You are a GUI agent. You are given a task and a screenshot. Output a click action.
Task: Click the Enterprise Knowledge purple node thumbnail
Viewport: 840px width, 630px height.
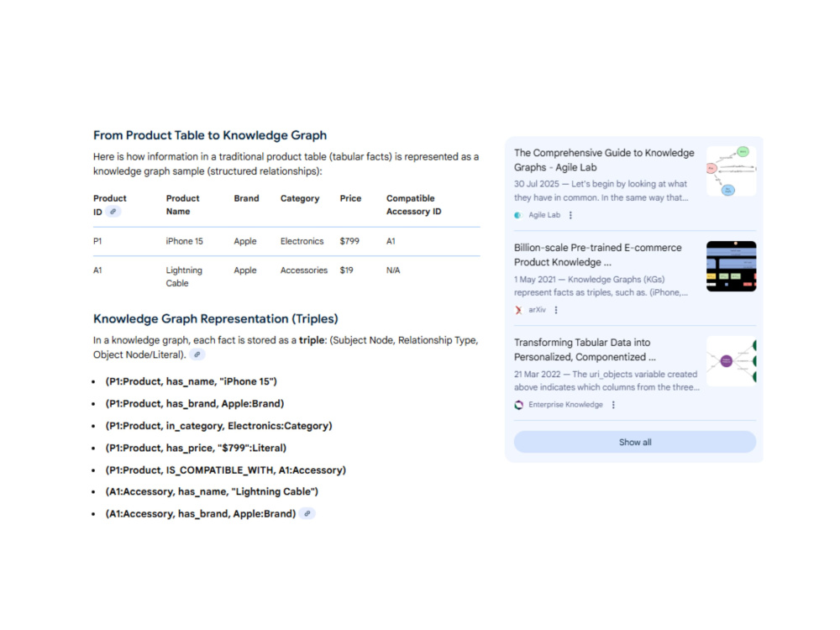click(732, 361)
